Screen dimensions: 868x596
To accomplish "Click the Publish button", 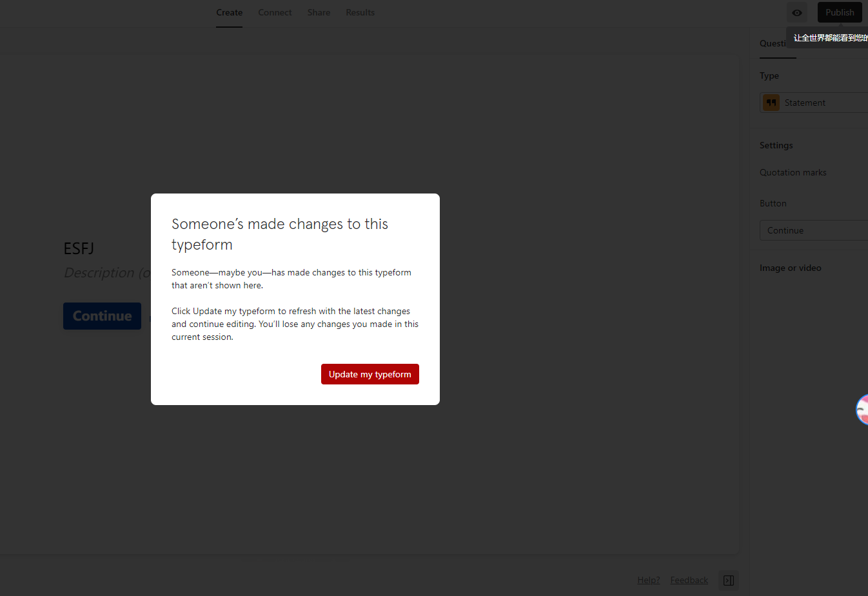I will [x=840, y=12].
